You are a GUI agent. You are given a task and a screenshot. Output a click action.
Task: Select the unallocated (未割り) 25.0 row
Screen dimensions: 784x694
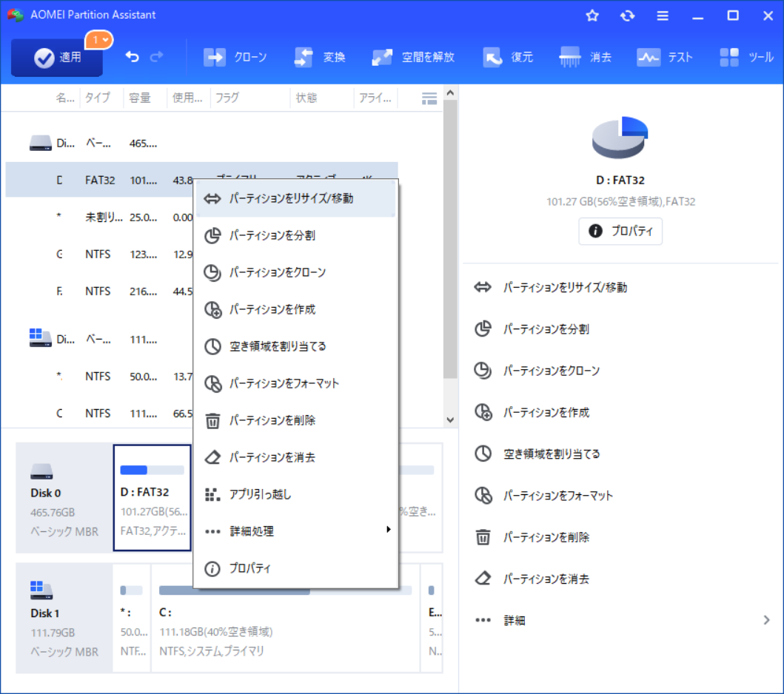coord(99,217)
